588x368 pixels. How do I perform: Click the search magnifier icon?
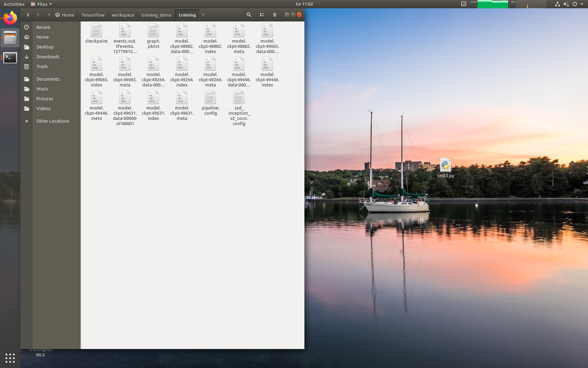(x=249, y=15)
